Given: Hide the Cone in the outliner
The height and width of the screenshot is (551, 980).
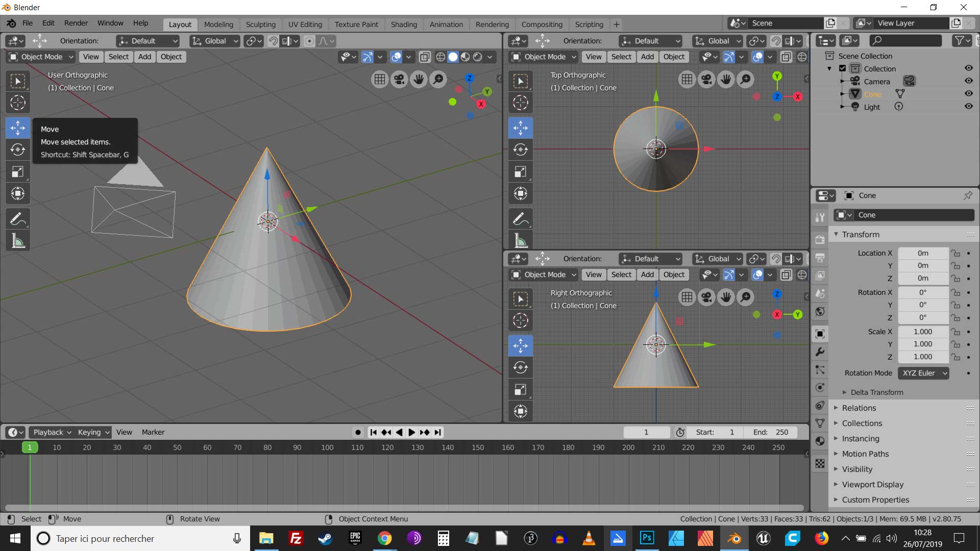Looking at the screenshot, I should tap(968, 94).
